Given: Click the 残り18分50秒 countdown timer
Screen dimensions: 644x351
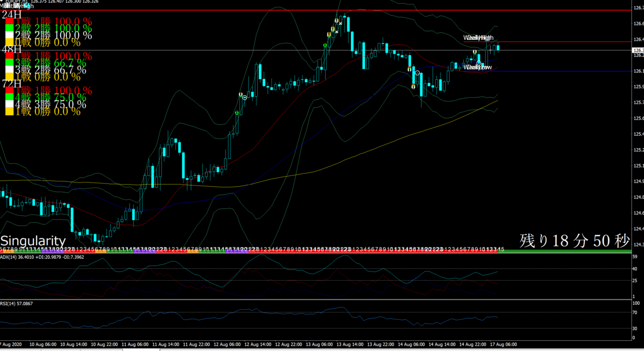Looking at the screenshot, I should coord(574,241).
